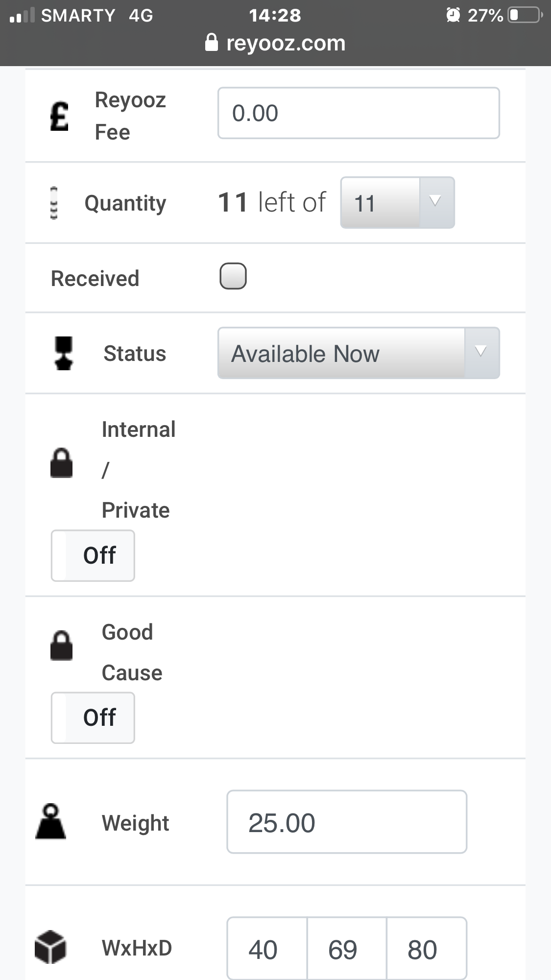
Task: Click the padlock icon beside Good Cause
Action: coord(62,645)
